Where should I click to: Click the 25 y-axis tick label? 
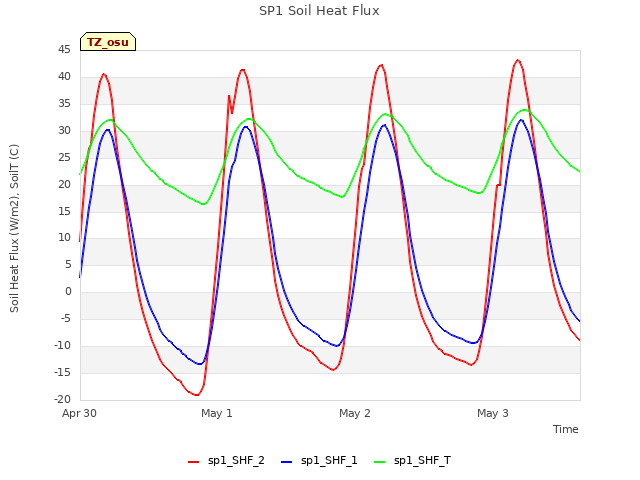[x=64, y=157]
